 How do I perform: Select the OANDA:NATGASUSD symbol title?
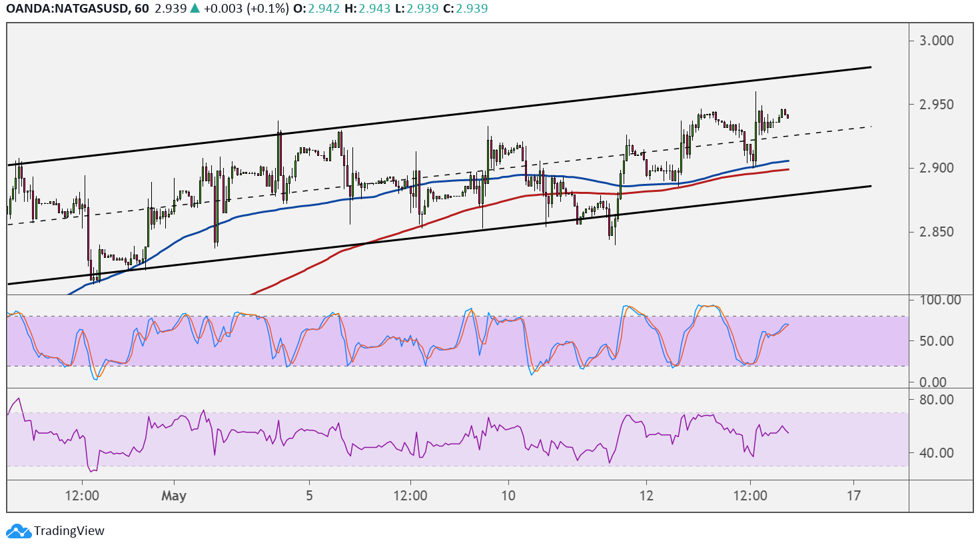coord(67,9)
